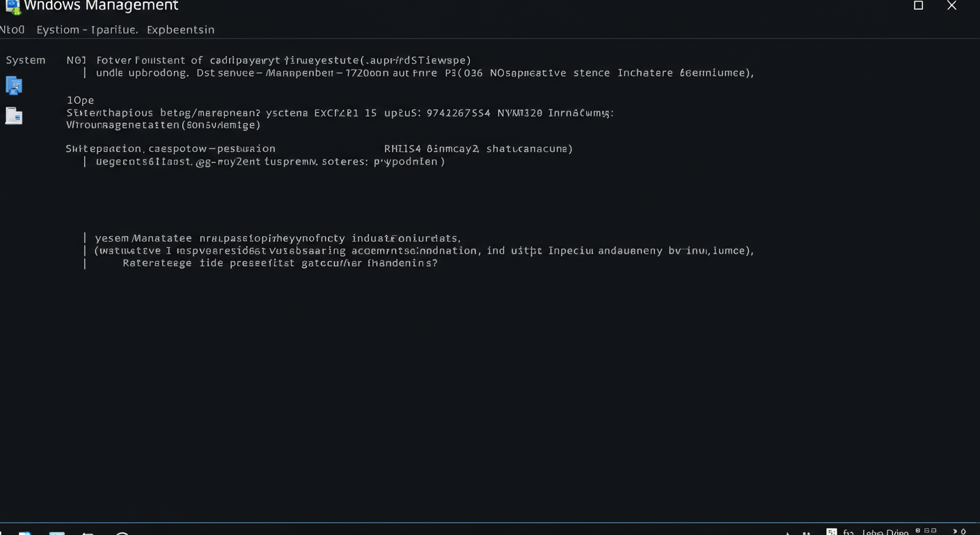
Task: Select the 'Sitenthapious betag' line
Action: pos(340,113)
